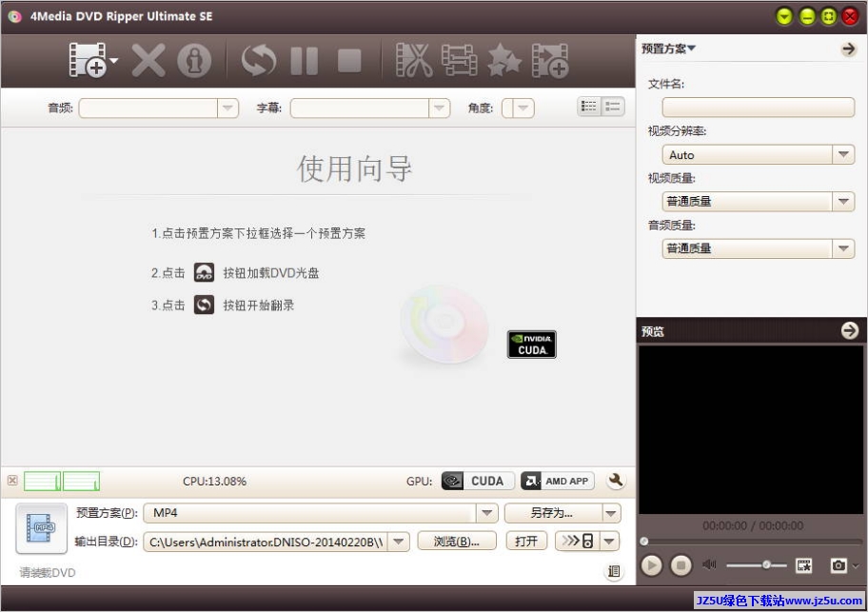Toggle the AMD APP acceleration button

tap(558, 481)
